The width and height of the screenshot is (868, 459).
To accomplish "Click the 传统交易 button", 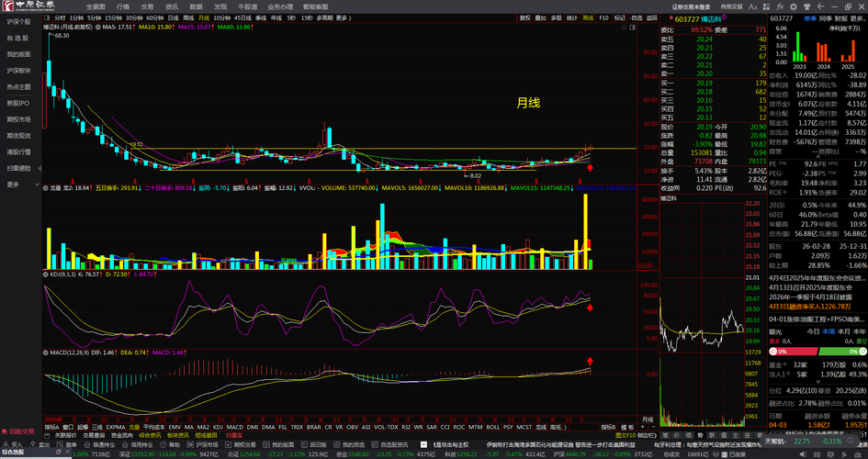I will [x=731, y=6].
